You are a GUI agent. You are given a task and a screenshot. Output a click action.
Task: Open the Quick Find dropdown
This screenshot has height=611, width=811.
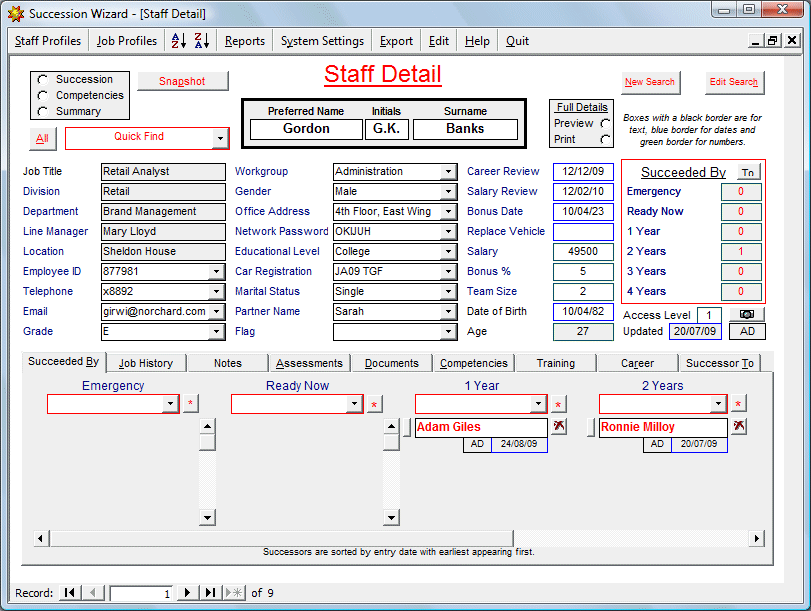(x=220, y=138)
